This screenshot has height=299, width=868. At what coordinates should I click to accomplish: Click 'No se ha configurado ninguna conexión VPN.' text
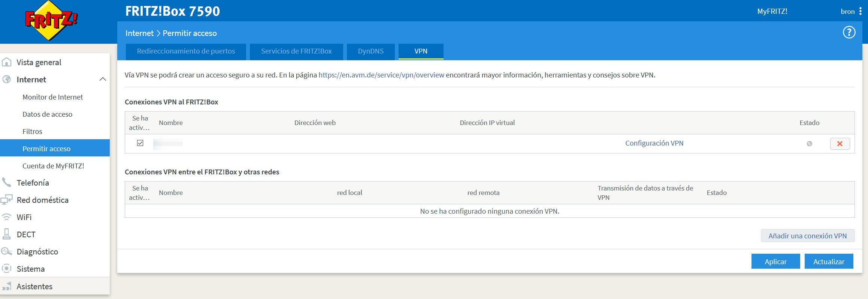click(x=490, y=211)
